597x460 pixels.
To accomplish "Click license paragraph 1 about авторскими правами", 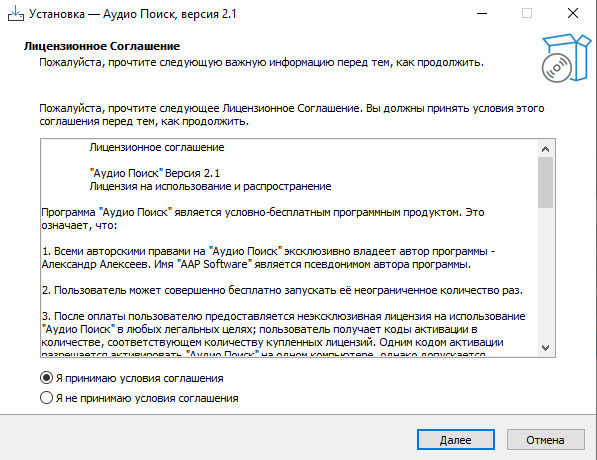I will click(268, 258).
